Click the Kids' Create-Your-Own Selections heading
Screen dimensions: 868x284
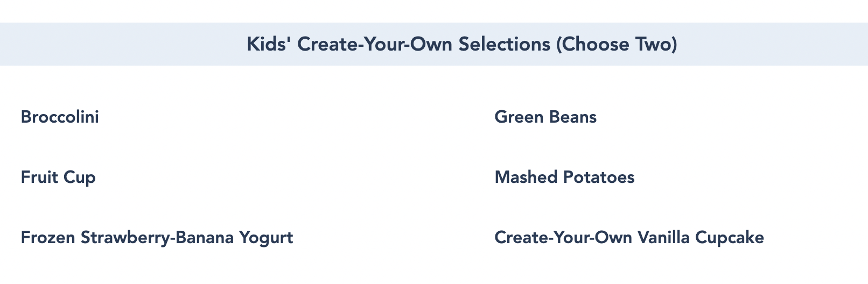pyautogui.click(x=461, y=44)
